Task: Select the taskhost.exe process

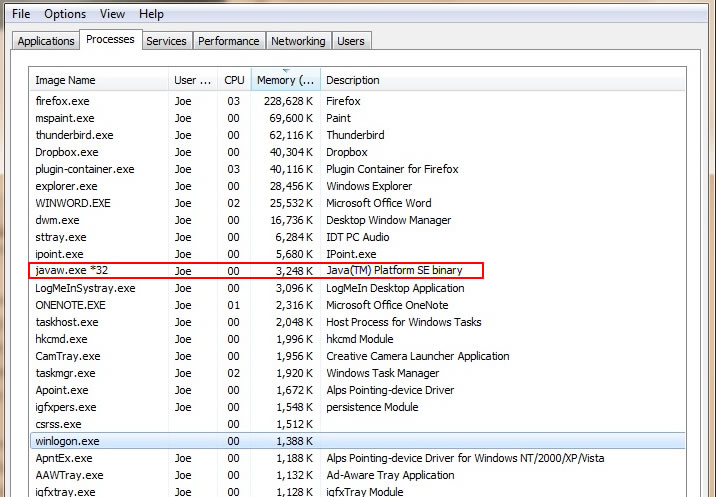Action: (357, 322)
